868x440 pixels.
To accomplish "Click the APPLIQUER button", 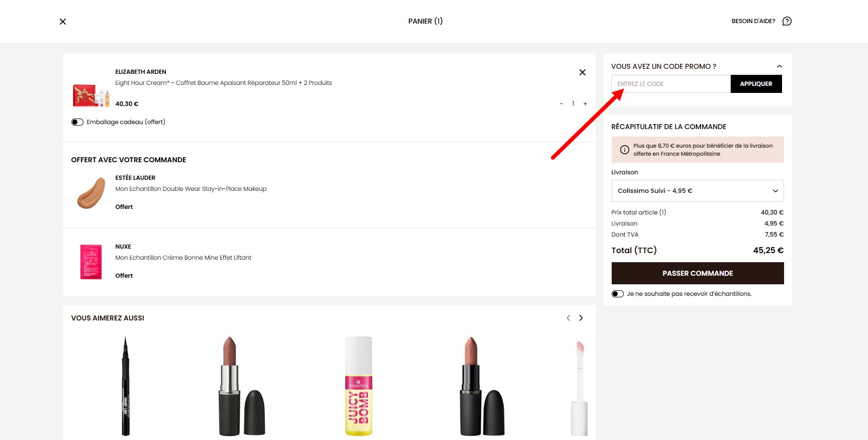I will pyautogui.click(x=756, y=84).
